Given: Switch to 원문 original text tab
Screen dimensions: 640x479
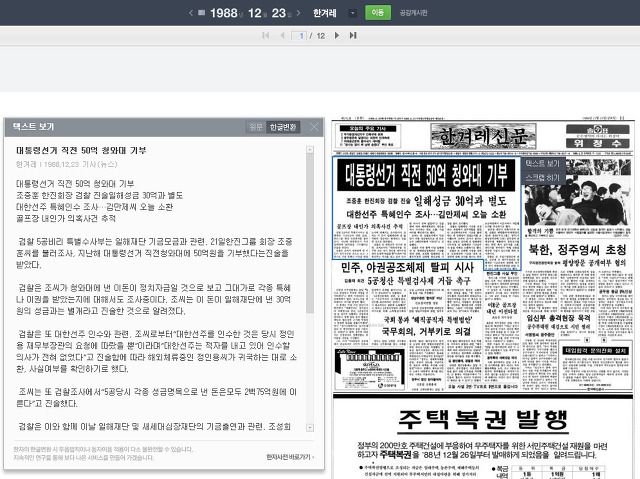Looking at the screenshot, I should (256, 127).
